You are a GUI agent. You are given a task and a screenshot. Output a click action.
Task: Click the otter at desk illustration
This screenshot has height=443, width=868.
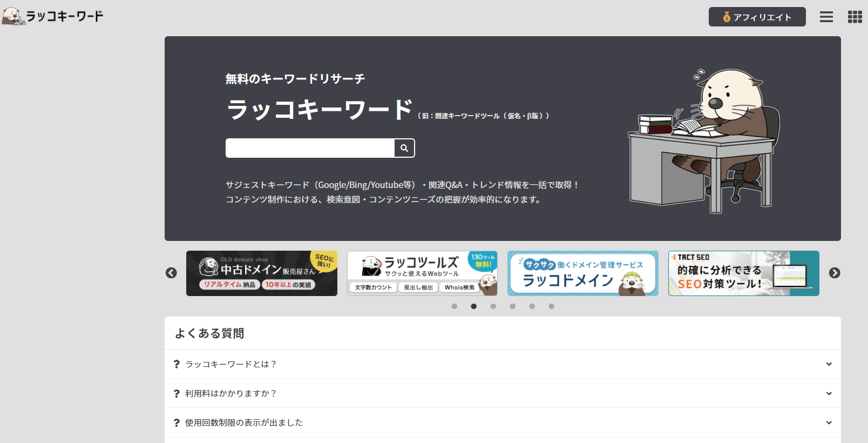click(x=704, y=140)
